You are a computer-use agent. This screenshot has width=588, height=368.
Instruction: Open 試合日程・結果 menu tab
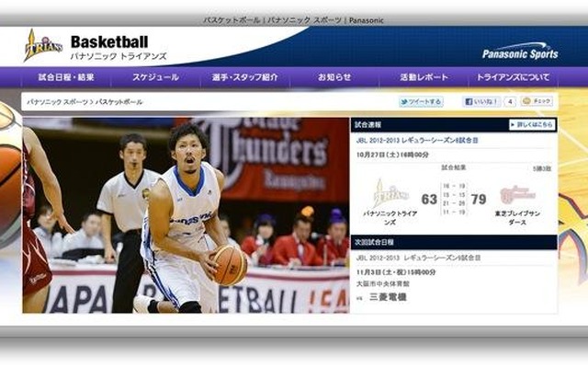click(x=66, y=77)
